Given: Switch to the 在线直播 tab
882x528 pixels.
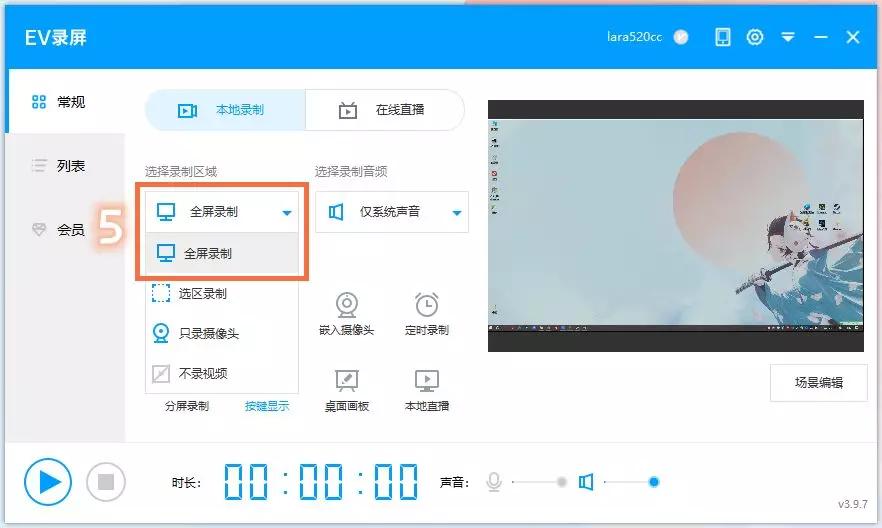Looking at the screenshot, I should (x=384, y=110).
